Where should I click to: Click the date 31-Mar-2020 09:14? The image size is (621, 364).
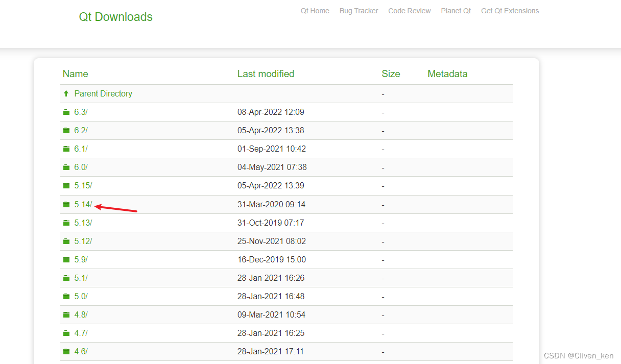(x=272, y=204)
